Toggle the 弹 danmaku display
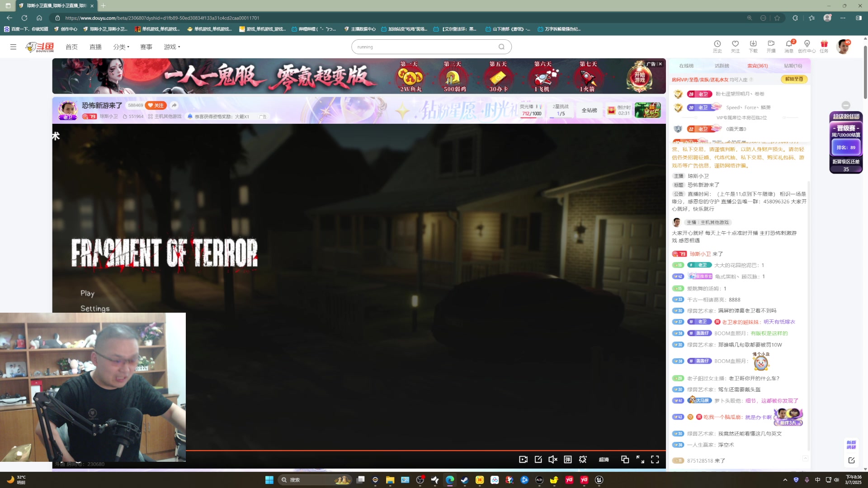This screenshot has height=488, width=868. pyautogui.click(x=568, y=460)
